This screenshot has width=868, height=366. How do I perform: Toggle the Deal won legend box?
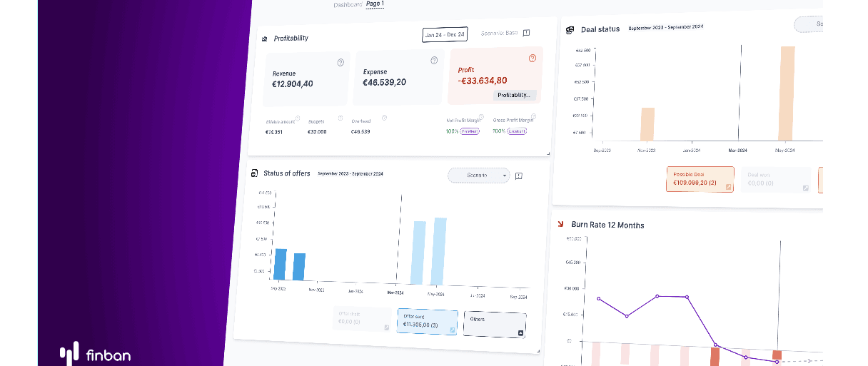[x=774, y=180]
